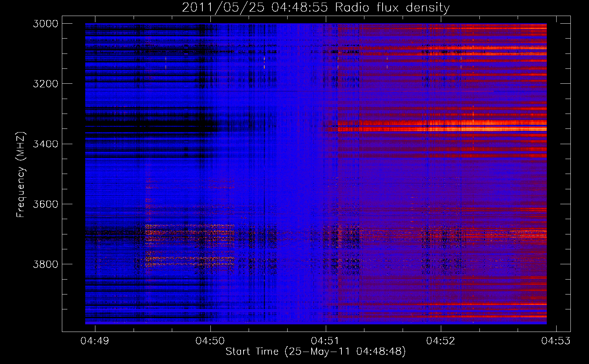This screenshot has width=589, height=364.
Task: Click the 'Start Time (25-May-11 04:48:48)' axis label
Action: pyautogui.click(x=316, y=352)
